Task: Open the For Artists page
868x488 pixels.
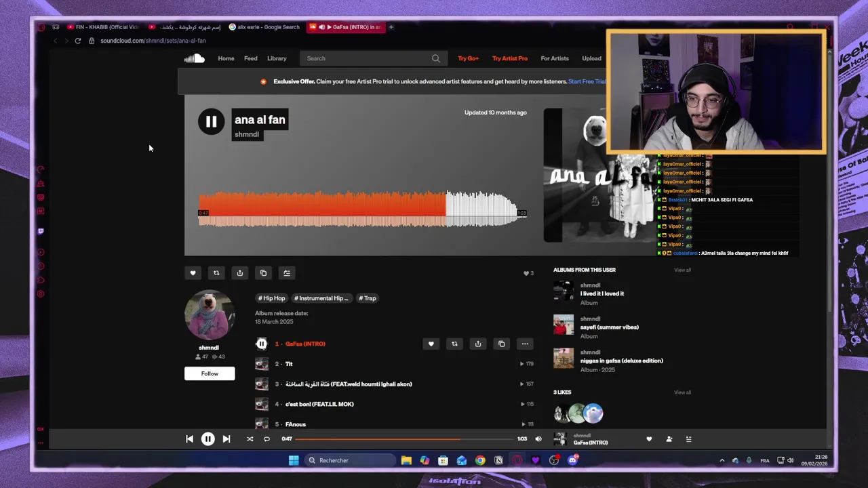Action: click(x=555, y=58)
